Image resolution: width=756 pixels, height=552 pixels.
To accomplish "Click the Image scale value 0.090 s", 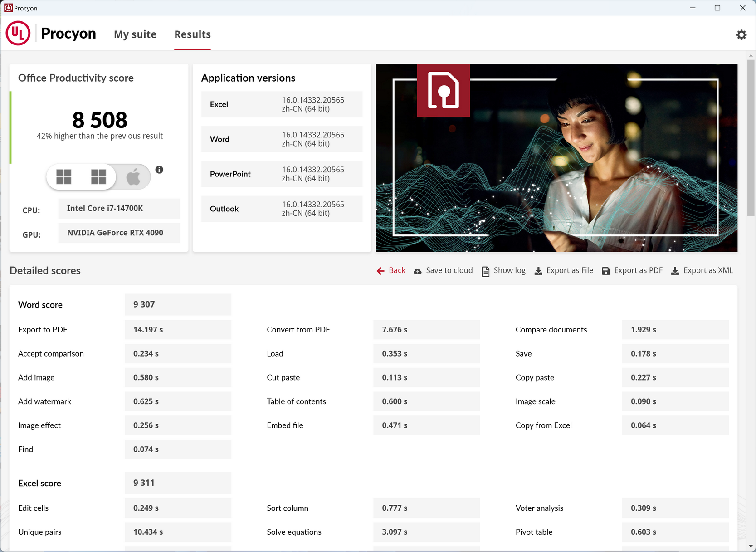I will click(x=675, y=402).
